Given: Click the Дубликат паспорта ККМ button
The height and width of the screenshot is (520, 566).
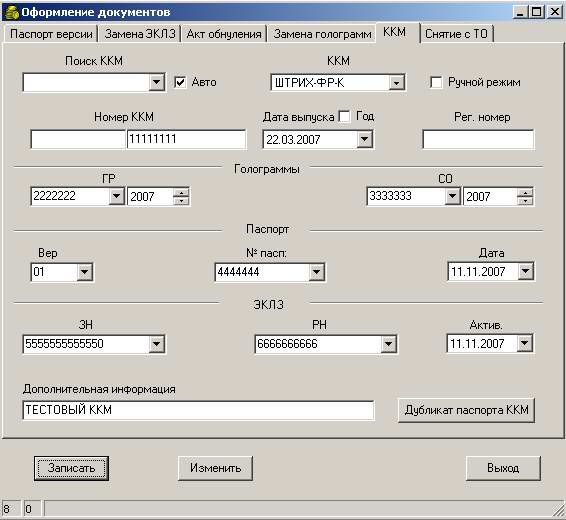Looking at the screenshot, I should [466, 410].
